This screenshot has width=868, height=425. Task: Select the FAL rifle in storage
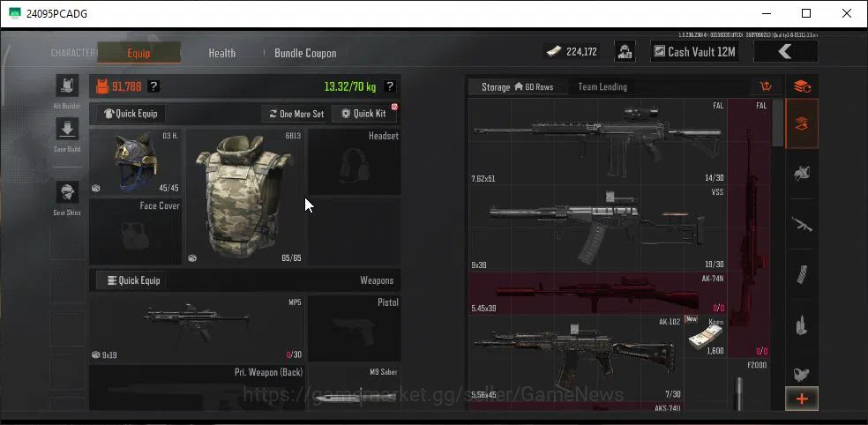(x=597, y=142)
